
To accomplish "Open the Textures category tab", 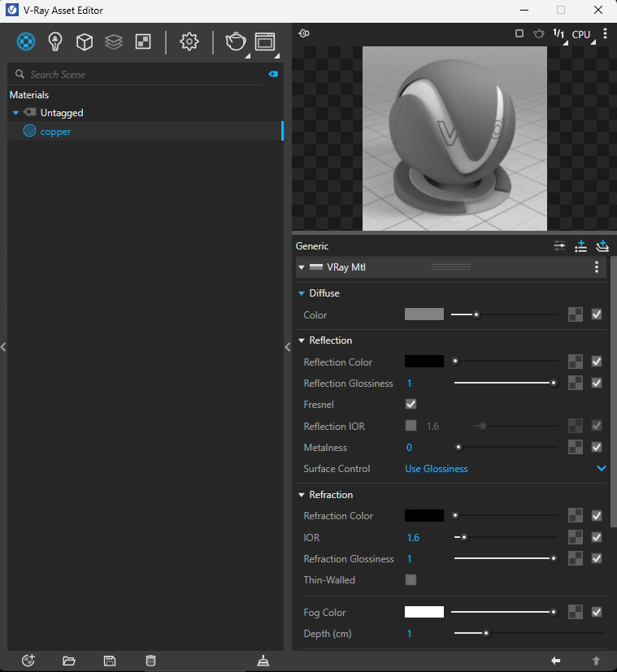I will [143, 41].
